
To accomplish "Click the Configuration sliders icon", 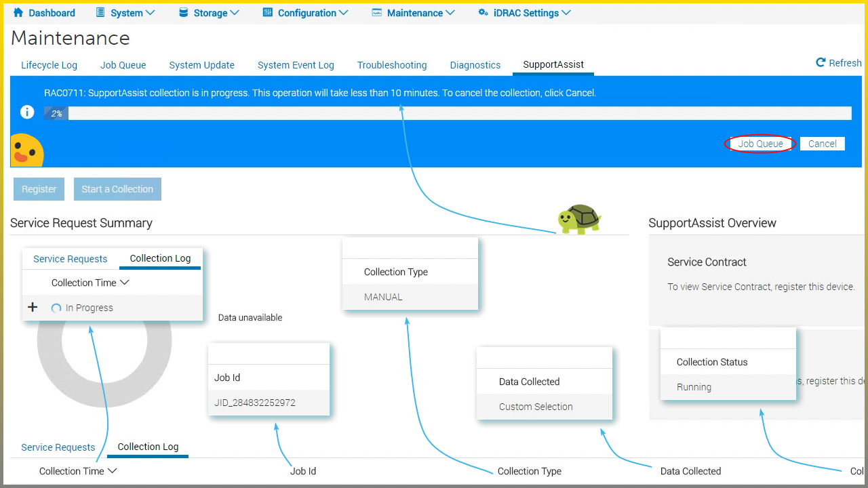I will coord(267,12).
